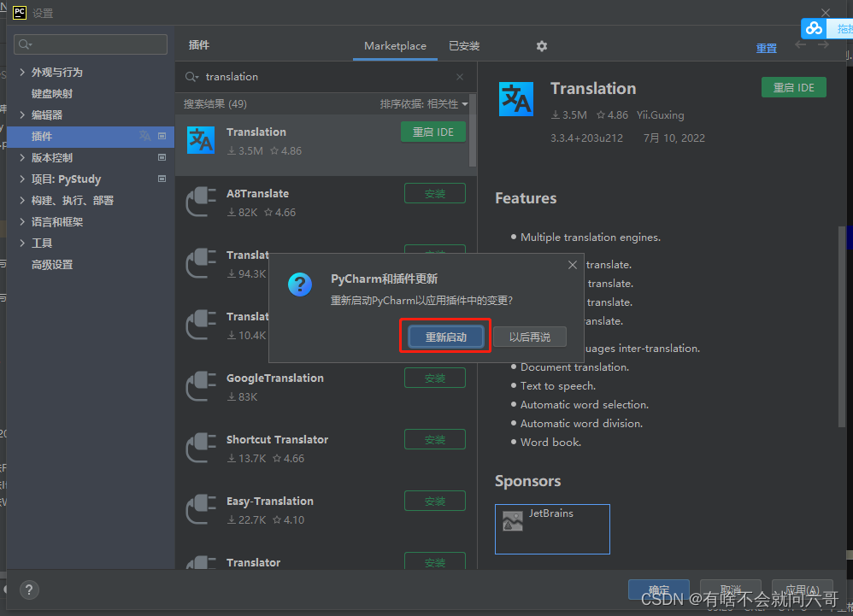Select the Translator plugin entry
853x616 pixels.
[x=326, y=563]
